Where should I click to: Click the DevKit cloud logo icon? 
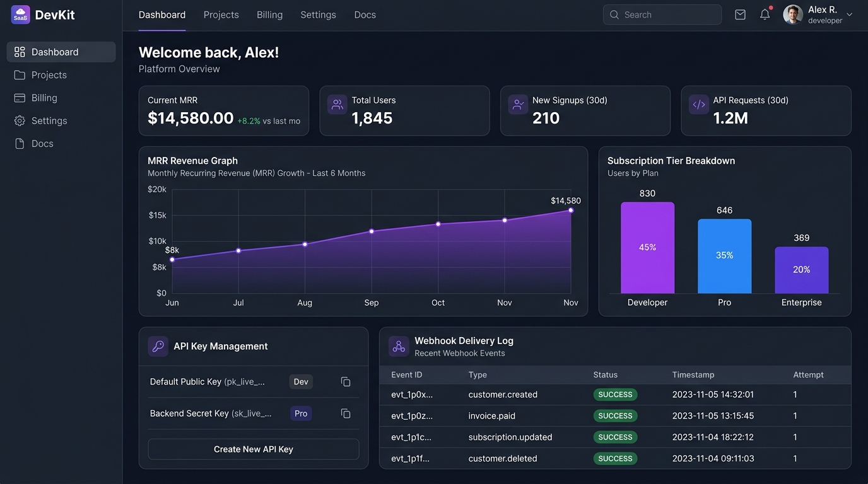click(21, 14)
